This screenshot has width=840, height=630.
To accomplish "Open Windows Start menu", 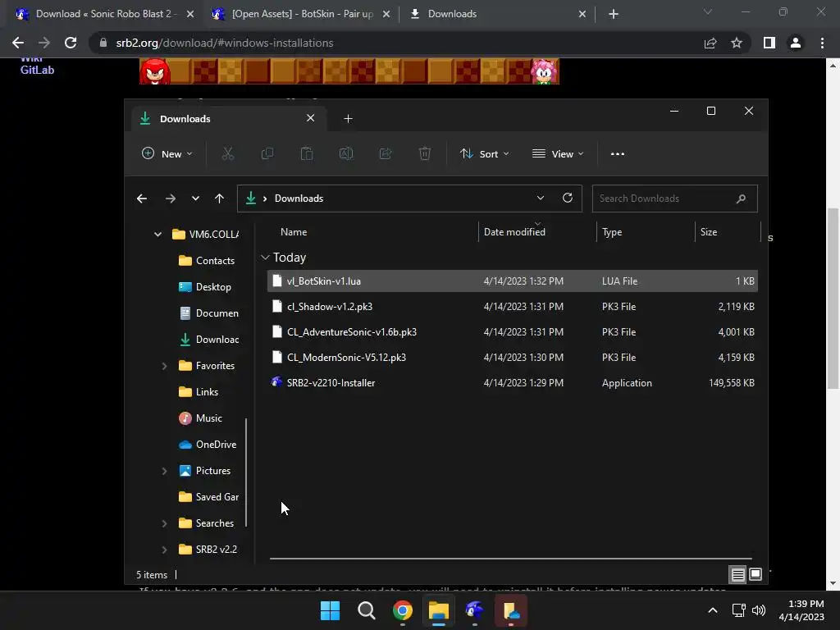I will click(x=330, y=610).
